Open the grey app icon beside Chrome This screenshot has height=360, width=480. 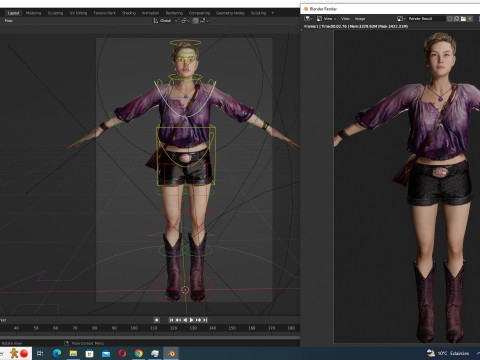[155, 353]
